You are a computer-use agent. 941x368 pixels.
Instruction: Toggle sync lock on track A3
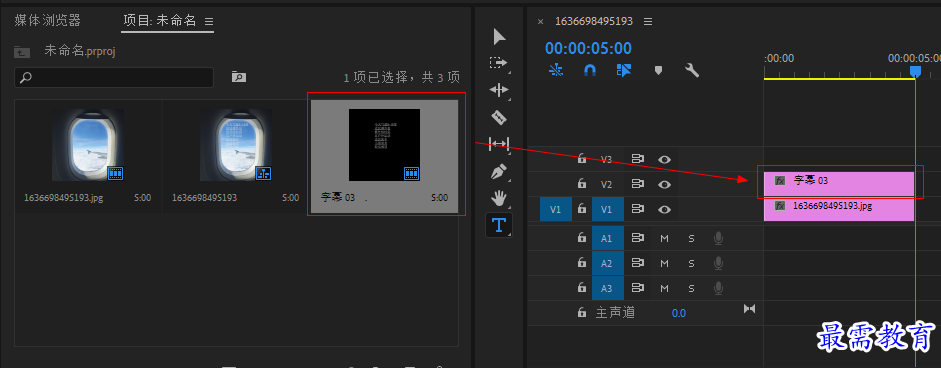click(637, 288)
